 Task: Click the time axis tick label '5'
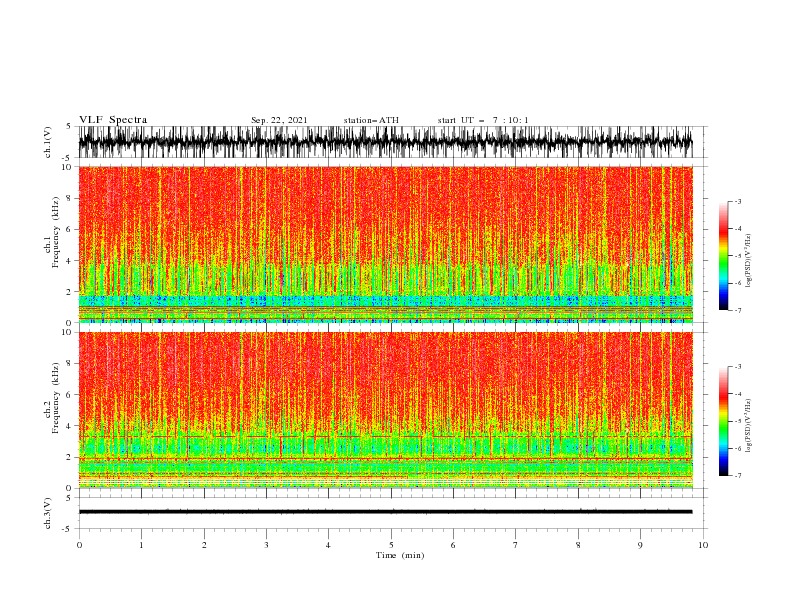[x=391, y=545]
